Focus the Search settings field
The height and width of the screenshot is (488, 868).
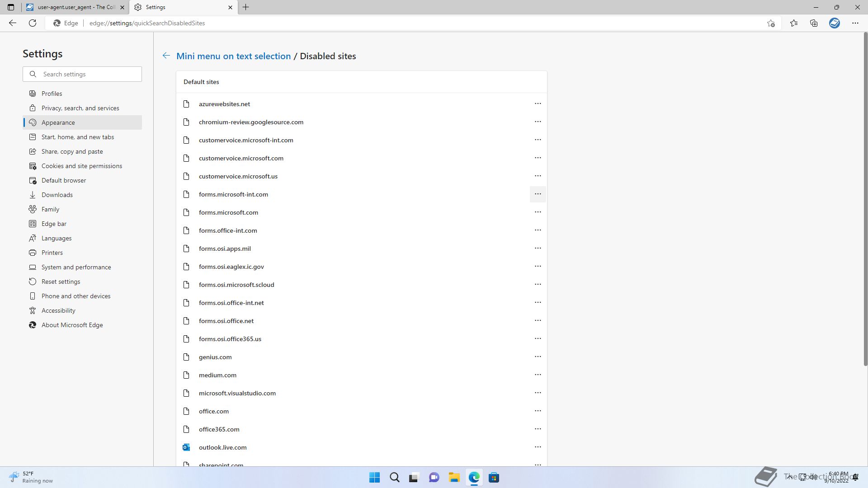coord(82,74)
